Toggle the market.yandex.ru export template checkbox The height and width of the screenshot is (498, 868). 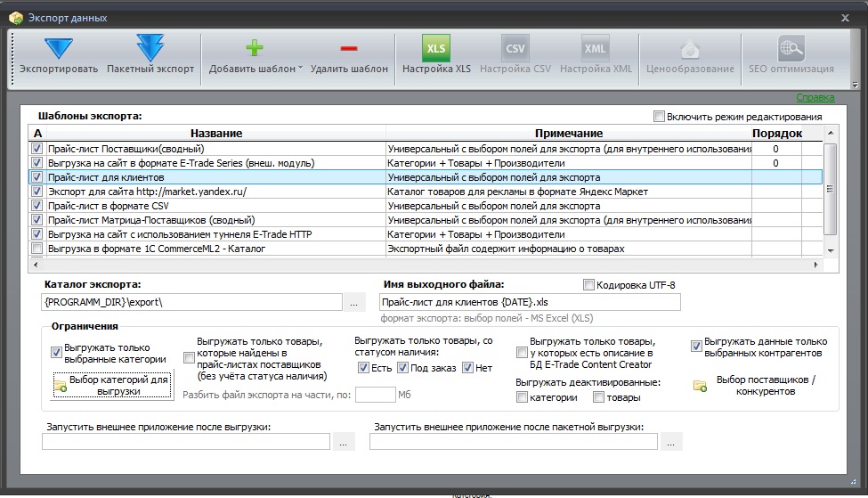[x=37, y=192]
